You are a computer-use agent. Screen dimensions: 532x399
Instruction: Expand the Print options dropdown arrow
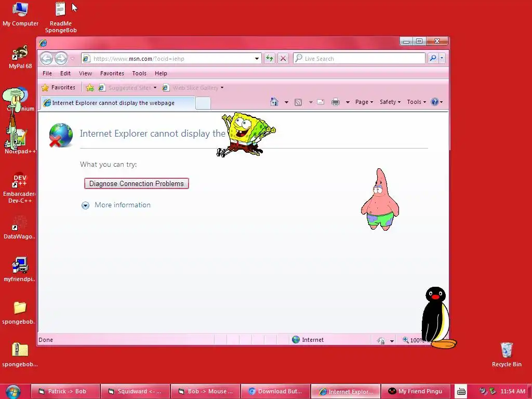click(348, 102)
